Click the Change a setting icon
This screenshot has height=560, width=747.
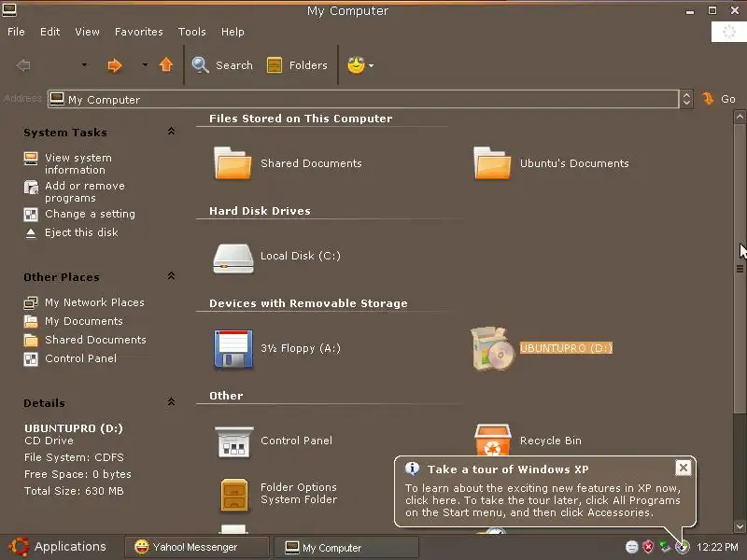point(31,215)
